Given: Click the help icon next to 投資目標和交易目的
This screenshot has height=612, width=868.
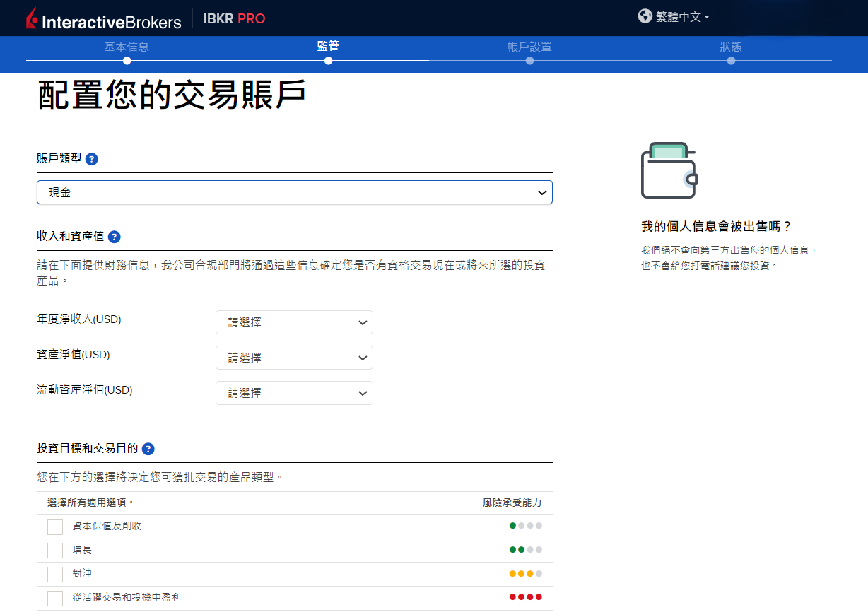Looking at the screenshot, I should pos(148,449).
